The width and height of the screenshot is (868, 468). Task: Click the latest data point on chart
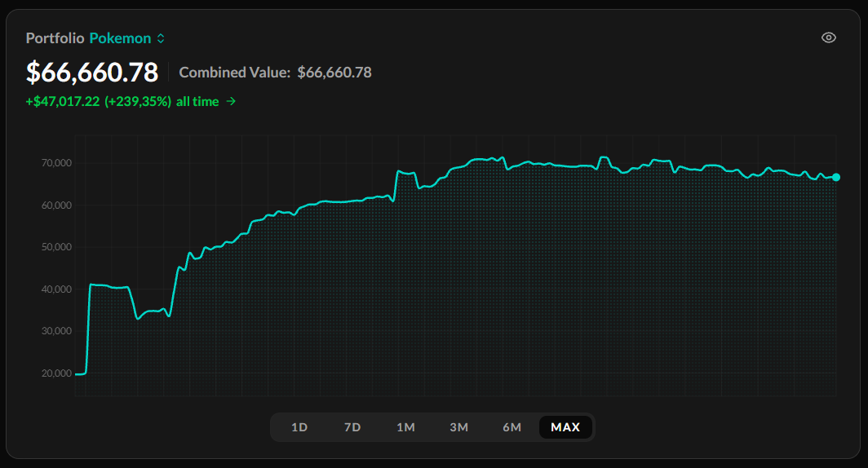coord(836,177)
